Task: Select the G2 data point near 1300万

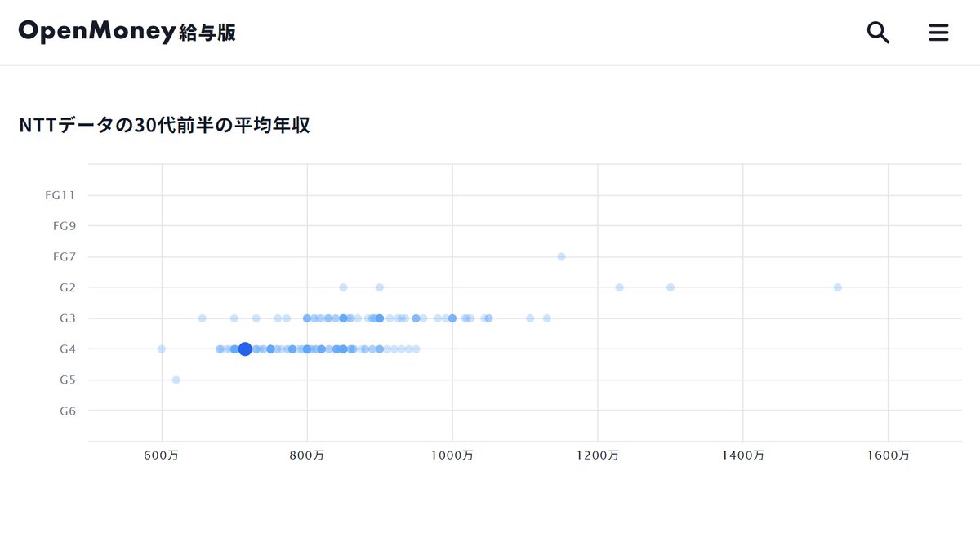Action: coord(670,287)
